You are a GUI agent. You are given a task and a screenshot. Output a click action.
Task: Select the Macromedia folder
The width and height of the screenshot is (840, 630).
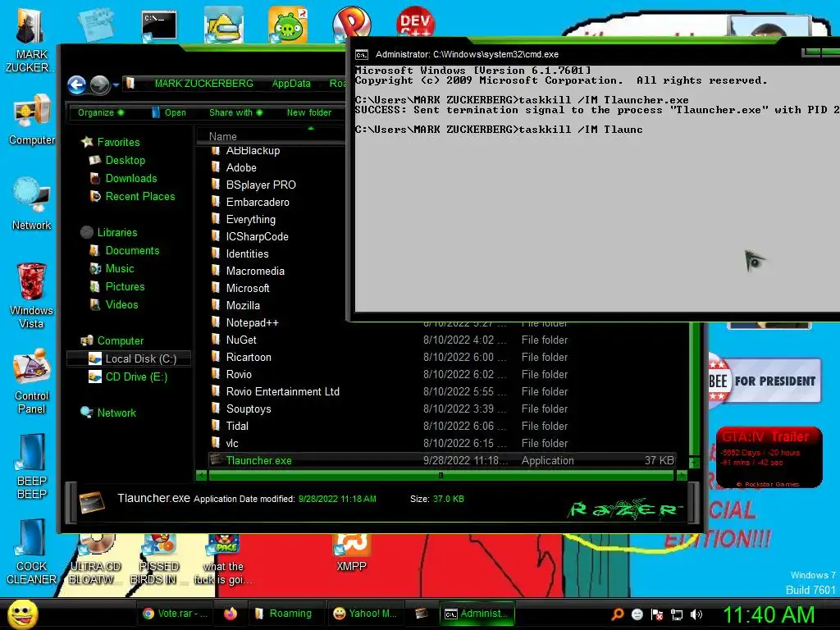coord(255,271)
